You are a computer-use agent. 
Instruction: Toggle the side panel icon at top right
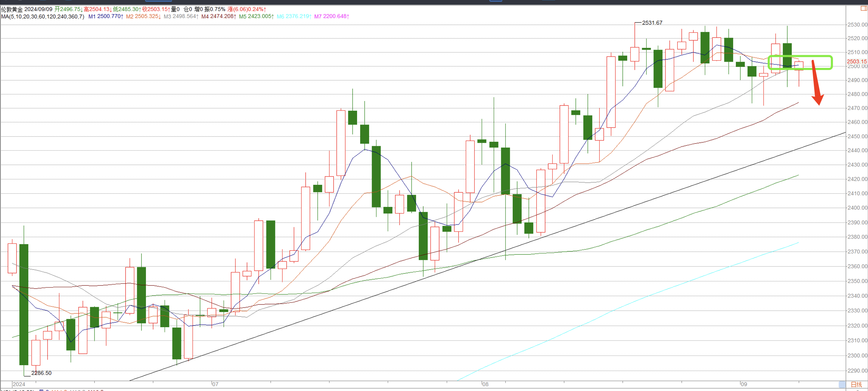pyautogui.click(x=864, y=9)
